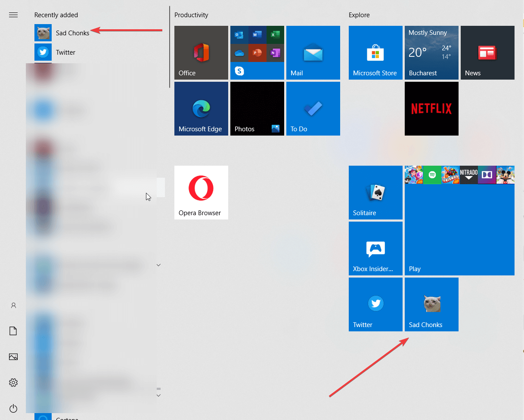Open the News tile

click(x=487, y=52)
